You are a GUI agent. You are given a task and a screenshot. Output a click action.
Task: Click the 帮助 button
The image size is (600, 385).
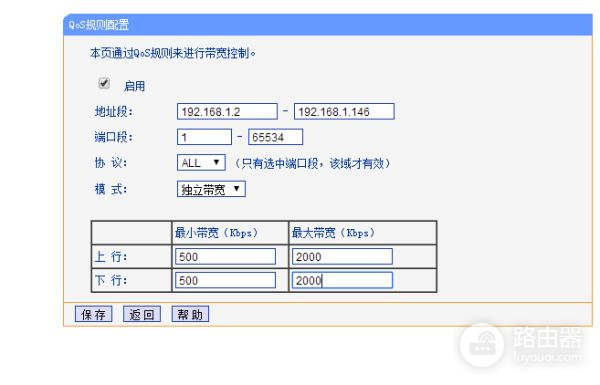point(190,314)
